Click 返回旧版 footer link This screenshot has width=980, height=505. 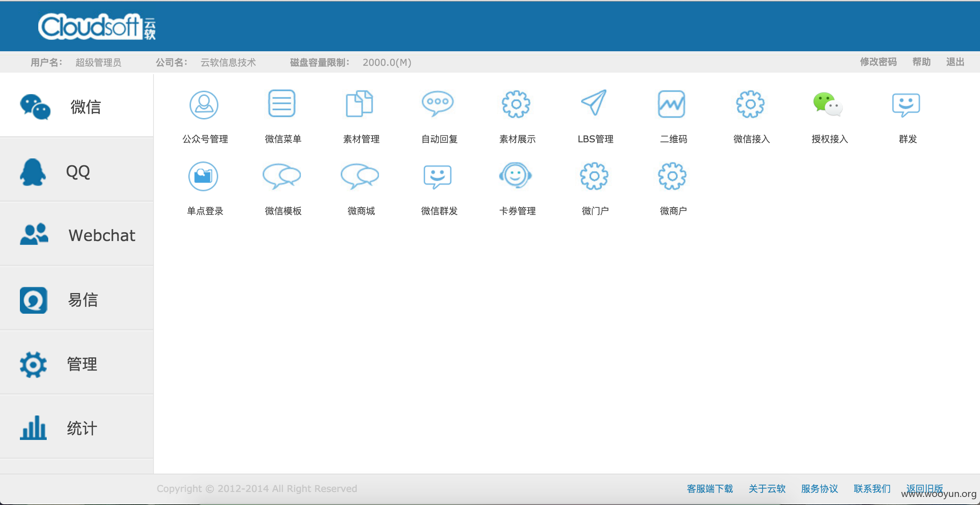click(924, 489)
